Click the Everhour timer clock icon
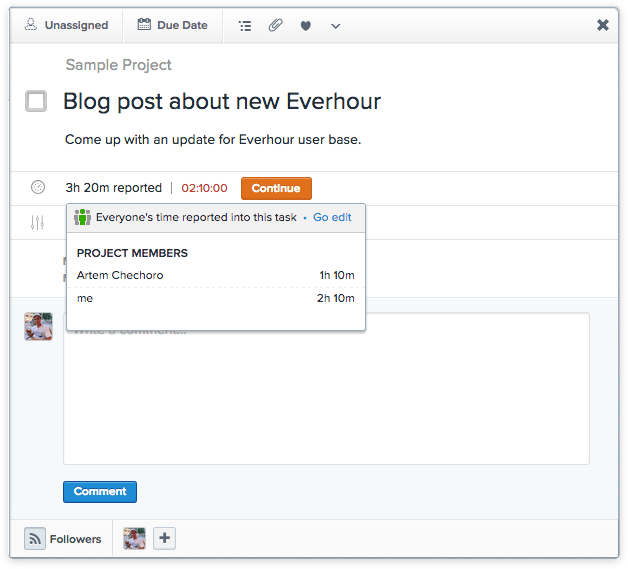The height and width of the screenshot is (569, 628). (38, 187)
